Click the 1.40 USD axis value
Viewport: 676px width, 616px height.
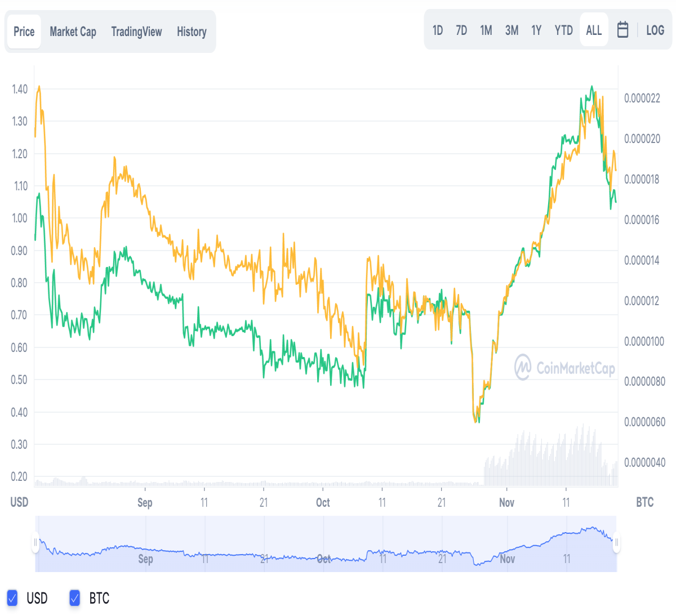20,89
